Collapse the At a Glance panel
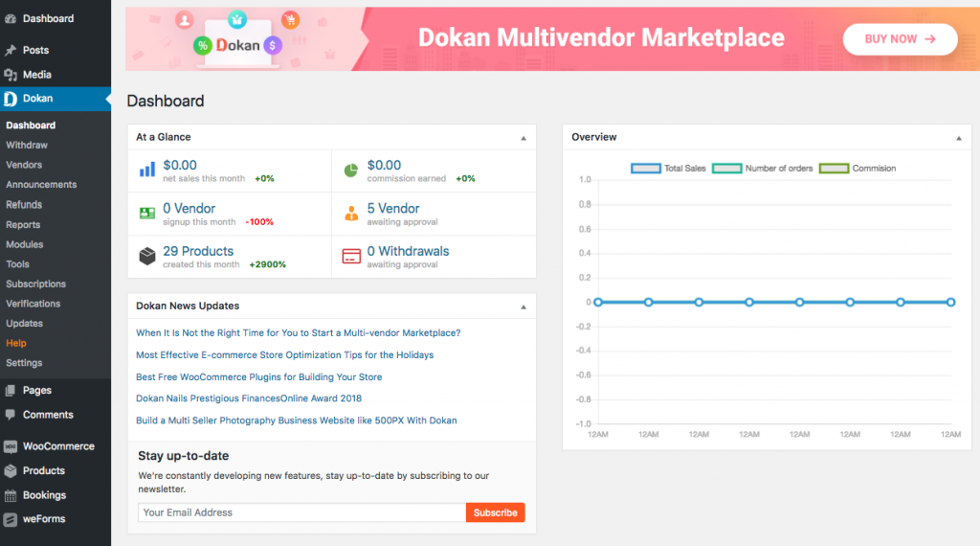The height and width of the screenshot is (546, 980). [523, 138]
